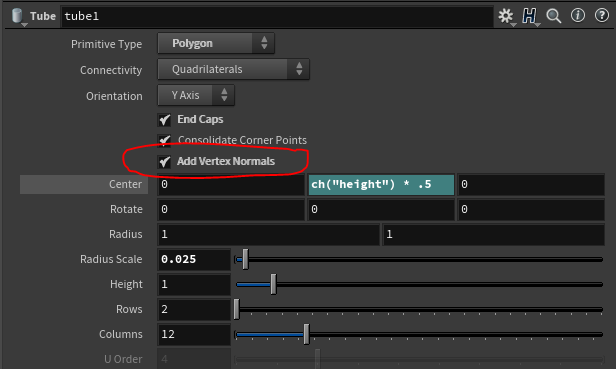Click the Center Y height expression field
The width and height of the screenshot is (616, 369).
[x=381, y=184]
